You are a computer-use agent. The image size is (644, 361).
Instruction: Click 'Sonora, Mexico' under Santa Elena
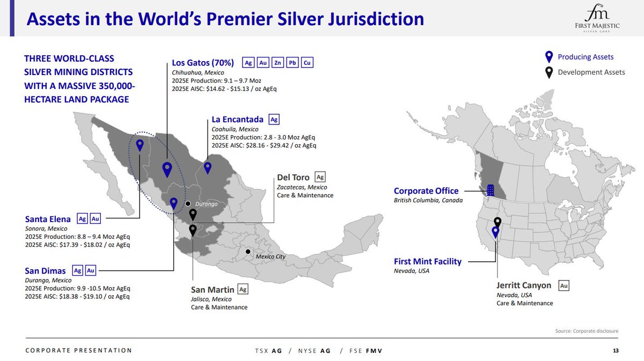(46, 229)
